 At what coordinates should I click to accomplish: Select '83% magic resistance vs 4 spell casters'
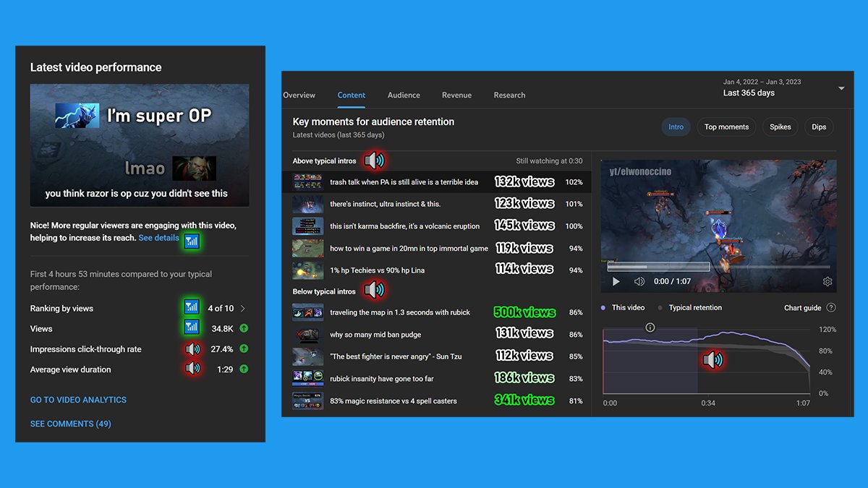pos(437,401)
